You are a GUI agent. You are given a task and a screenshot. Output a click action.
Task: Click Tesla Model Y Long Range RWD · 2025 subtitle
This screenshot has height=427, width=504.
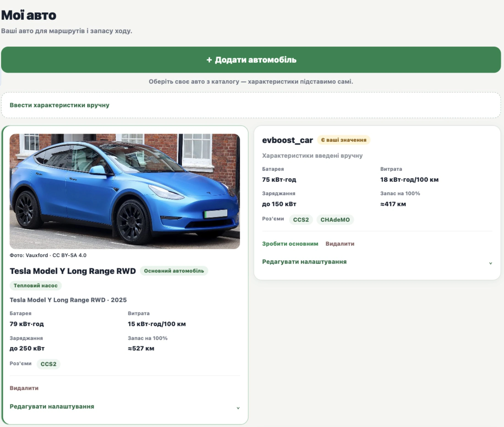click(x=68, y=300)
